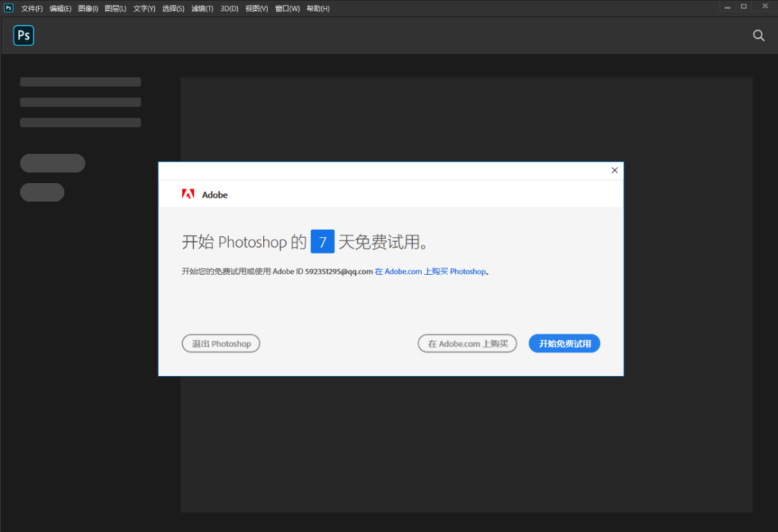Click the 退出 Photoshop button

point(221,343)
